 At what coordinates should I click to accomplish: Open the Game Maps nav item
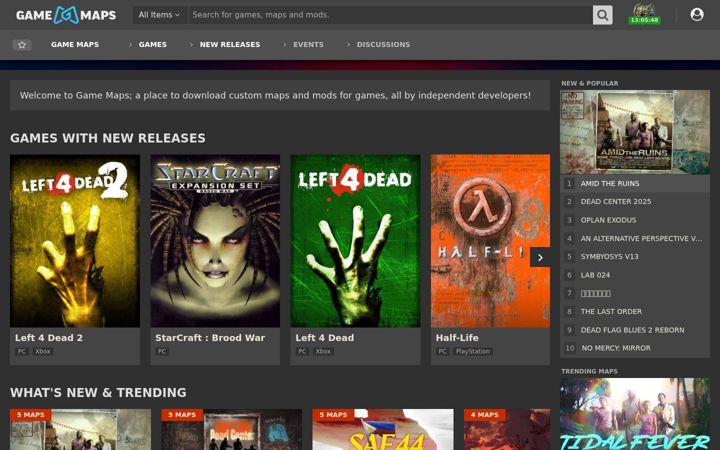(x=75, y=45)
